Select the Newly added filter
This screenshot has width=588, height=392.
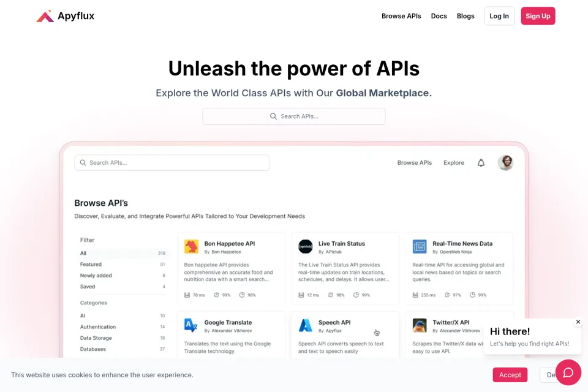123,276
